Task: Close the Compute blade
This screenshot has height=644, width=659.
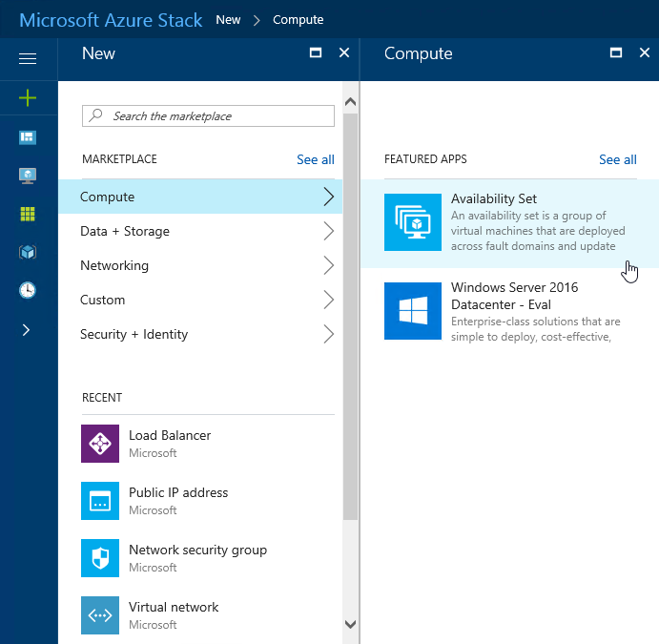Action: pyautogui.click(x=645, y=52)
